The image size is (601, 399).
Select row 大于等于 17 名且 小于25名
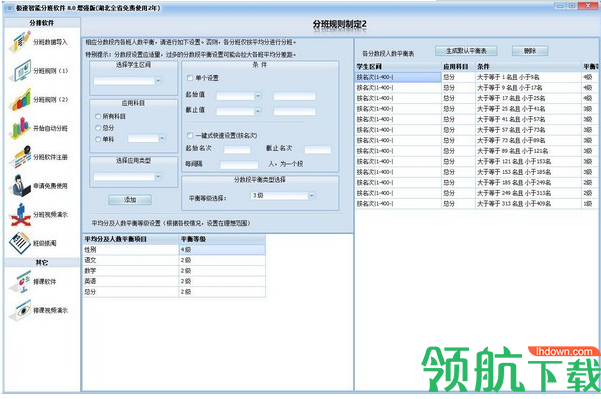point(475,98)
